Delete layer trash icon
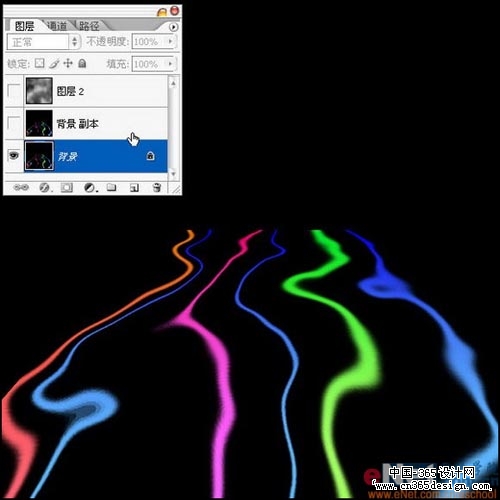 click(157, 188)
